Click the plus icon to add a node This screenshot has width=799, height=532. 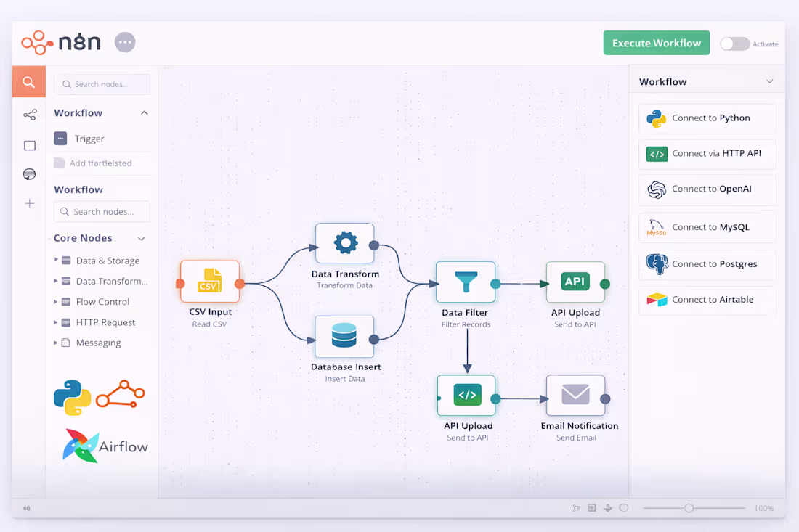29,204
